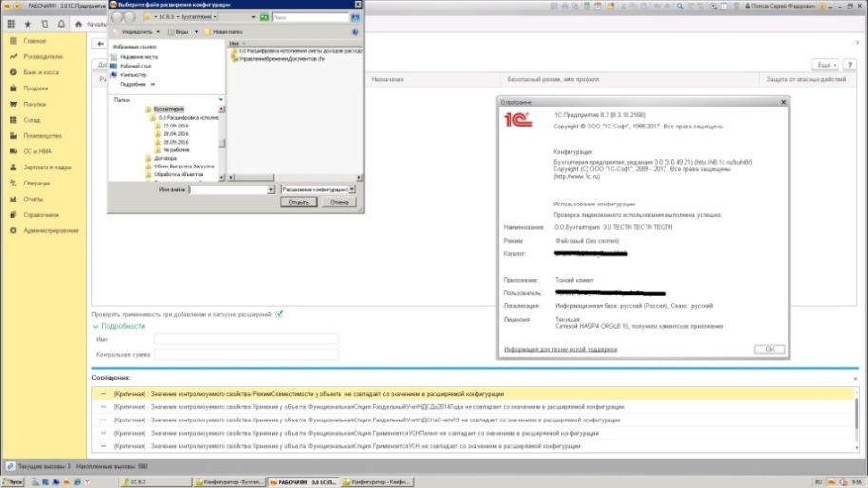
Task: Open the history icon in top panel
Action: coord(45,24)
